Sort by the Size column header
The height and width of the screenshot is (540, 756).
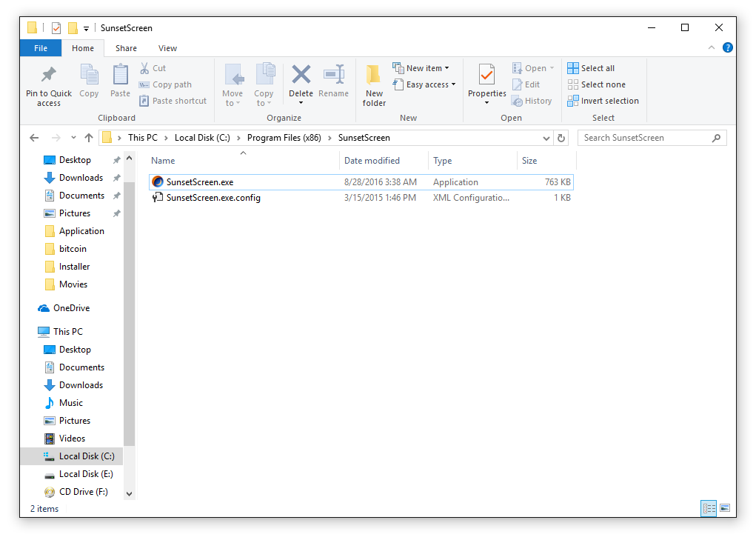tap(546, 161)
